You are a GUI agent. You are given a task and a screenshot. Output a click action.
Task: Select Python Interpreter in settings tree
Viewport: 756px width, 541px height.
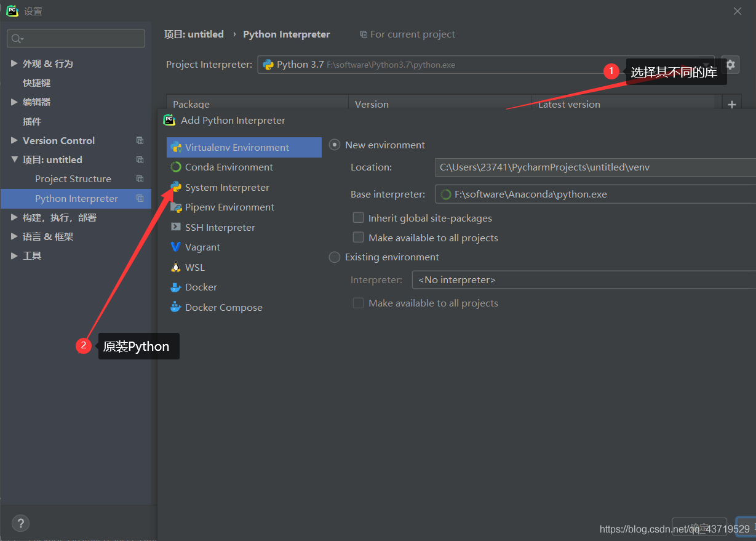click(x=76, y=198)
